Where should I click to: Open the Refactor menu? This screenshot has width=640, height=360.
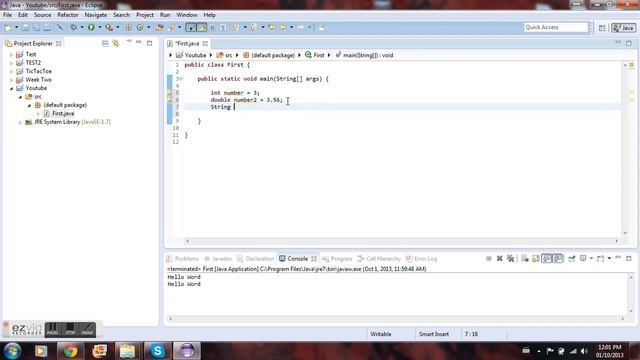coord(68,15)
